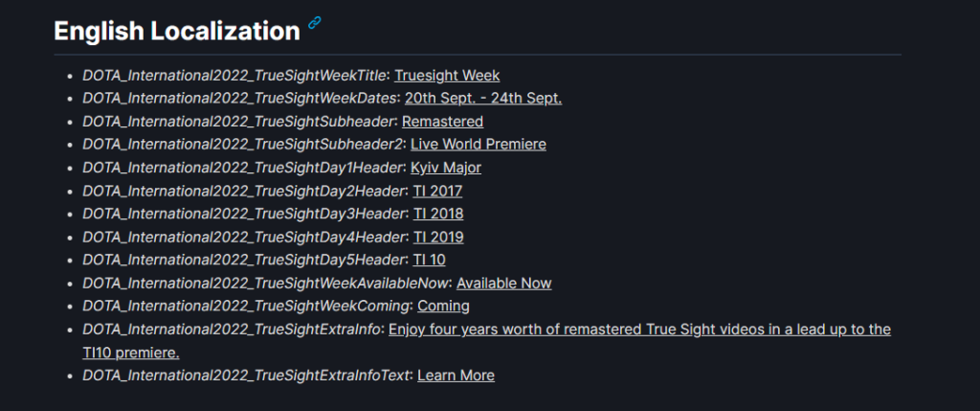Screen dimensions: 980x411
Task: Select the Kyiv Major link
Action: (x=446, y=168)
